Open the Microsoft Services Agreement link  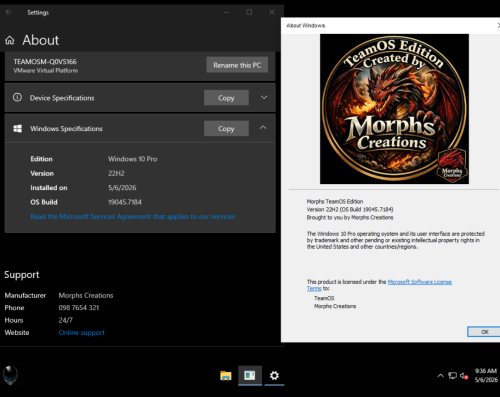tap(133, 217)
